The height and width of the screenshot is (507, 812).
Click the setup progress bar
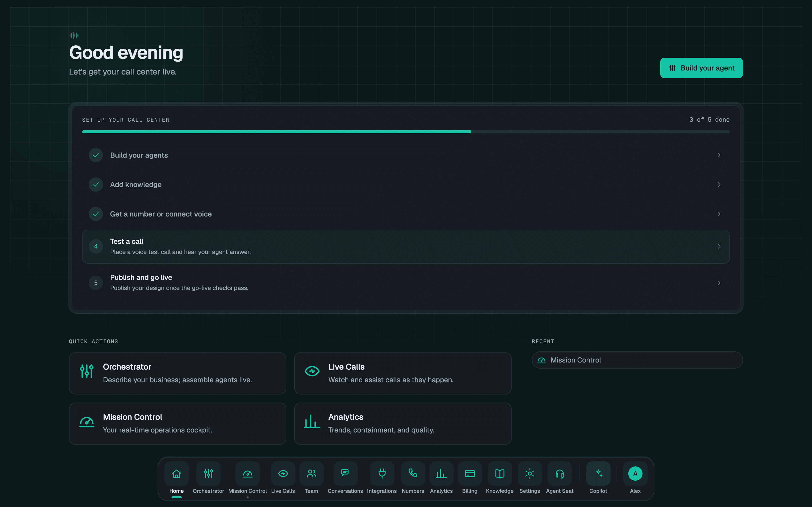click(x=406, y=132)
